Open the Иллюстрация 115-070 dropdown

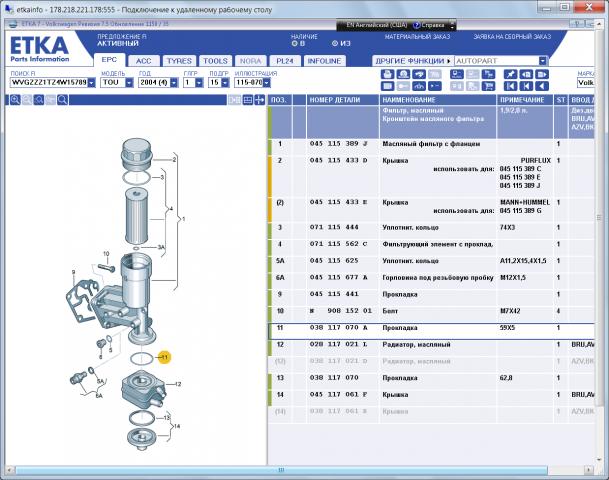[266, 82]
